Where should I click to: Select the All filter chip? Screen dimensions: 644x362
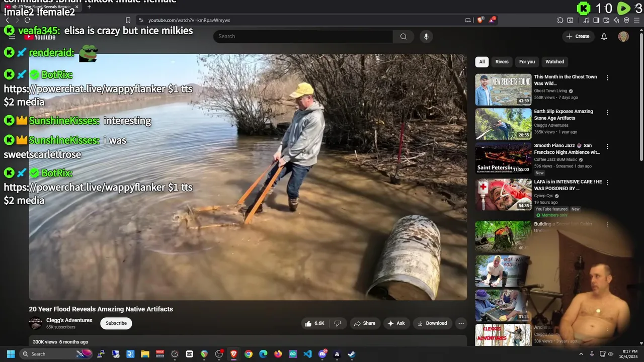coord(482,62)
